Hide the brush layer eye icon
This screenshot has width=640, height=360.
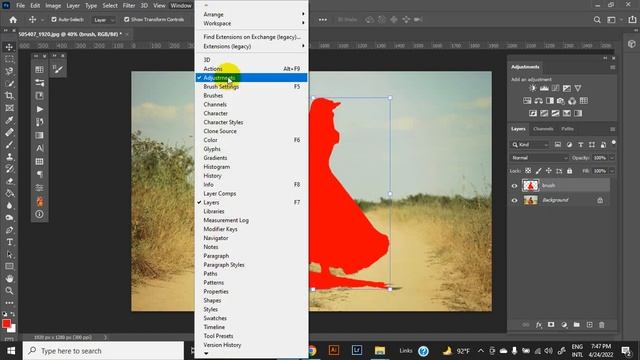514,186
